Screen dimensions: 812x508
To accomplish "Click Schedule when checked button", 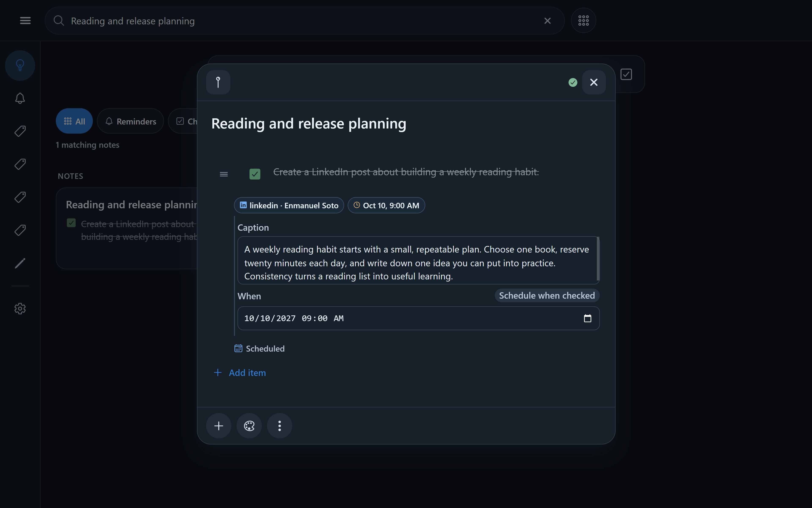I will 547,296.
